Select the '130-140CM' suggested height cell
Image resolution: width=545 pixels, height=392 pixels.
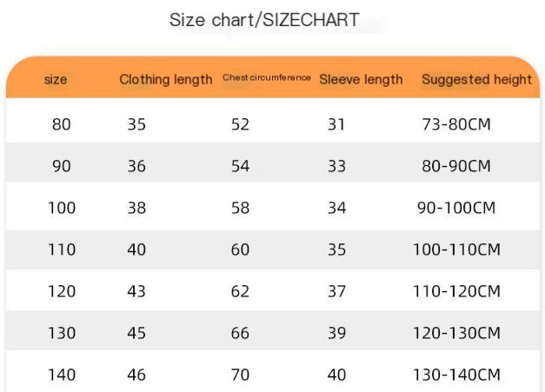[x=456, y=375]
